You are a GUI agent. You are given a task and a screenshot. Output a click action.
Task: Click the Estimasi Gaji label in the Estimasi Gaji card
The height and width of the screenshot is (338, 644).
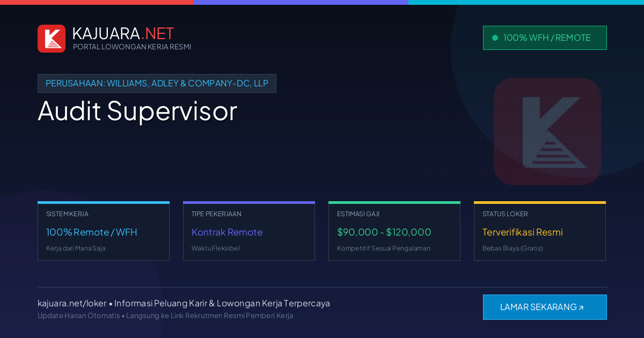tap(358, 214)
